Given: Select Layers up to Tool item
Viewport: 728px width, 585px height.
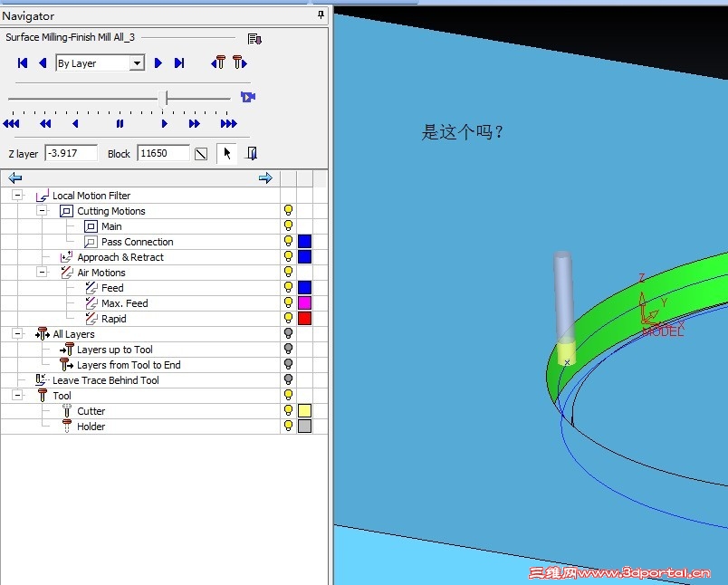Looking at the screenshot, I should 115,350.
